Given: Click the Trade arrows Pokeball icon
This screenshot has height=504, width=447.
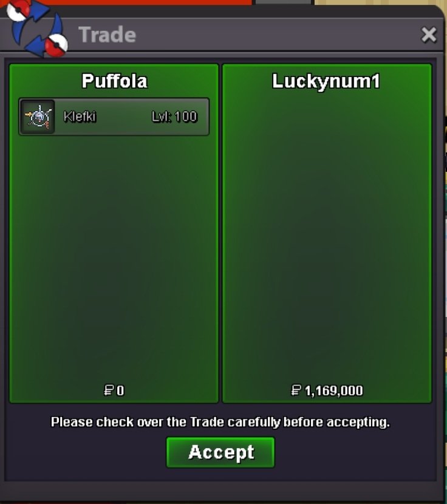Looking at the screenshot, I should [36, 29].
